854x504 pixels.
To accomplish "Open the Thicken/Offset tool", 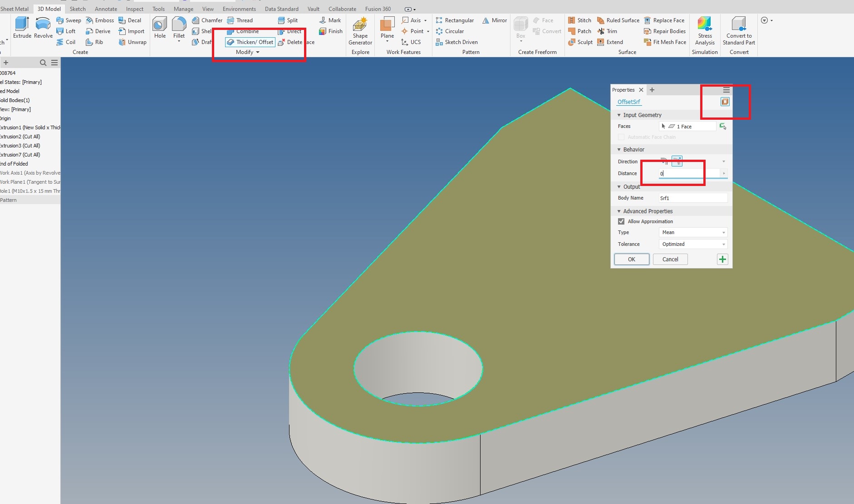I will pyautogui.click(x=250, y=42).
